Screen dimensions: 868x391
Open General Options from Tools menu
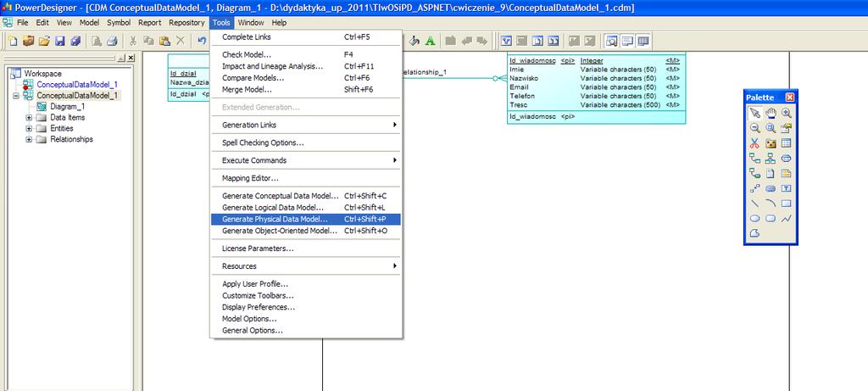(x=306, y=330)
